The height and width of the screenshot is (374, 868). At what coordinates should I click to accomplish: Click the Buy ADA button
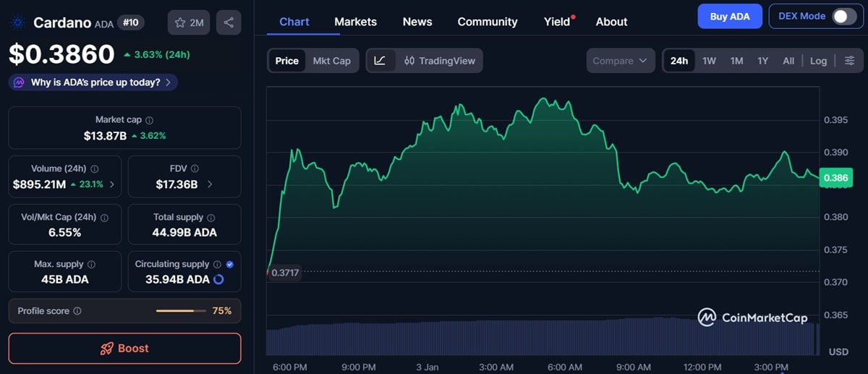730,16
